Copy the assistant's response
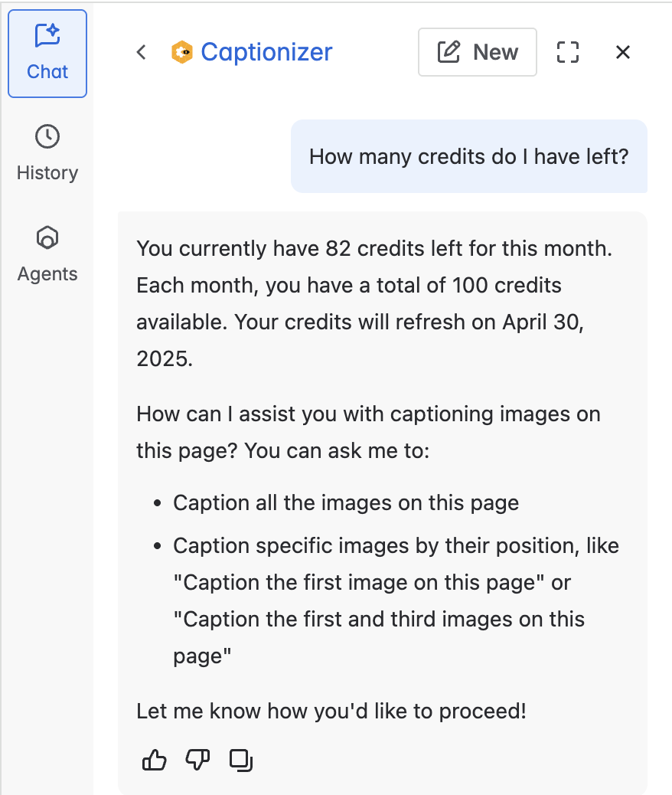The height and width of the screenshot is (795, 672). (x=241, y=760)
